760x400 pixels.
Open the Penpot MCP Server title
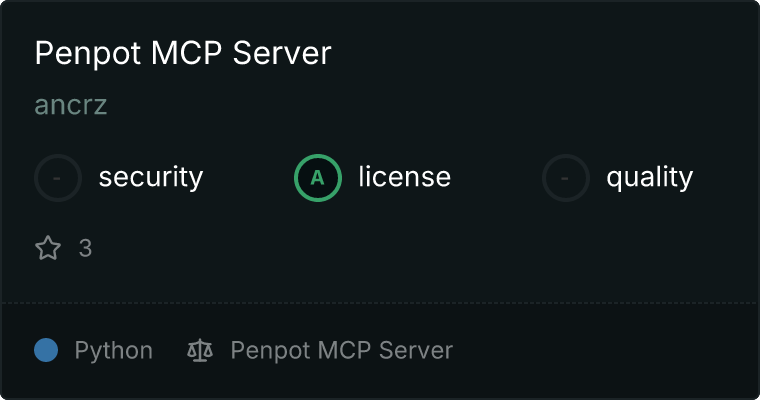click(183, 53)
